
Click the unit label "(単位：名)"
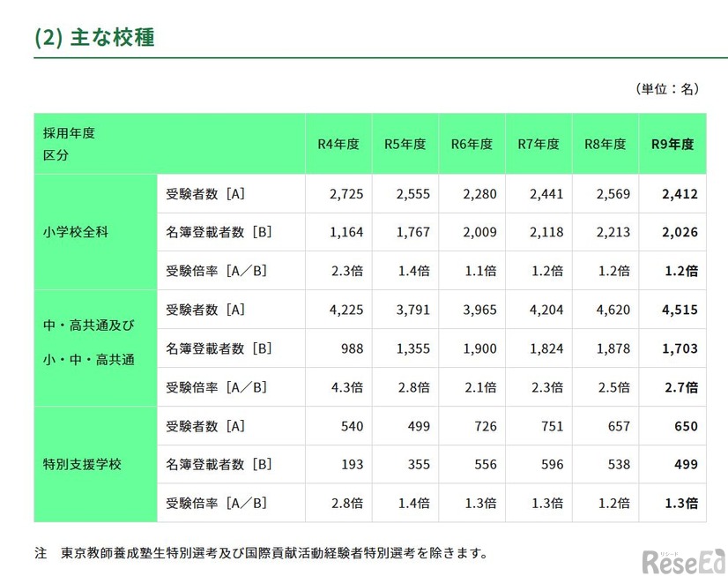click(667, 89)
